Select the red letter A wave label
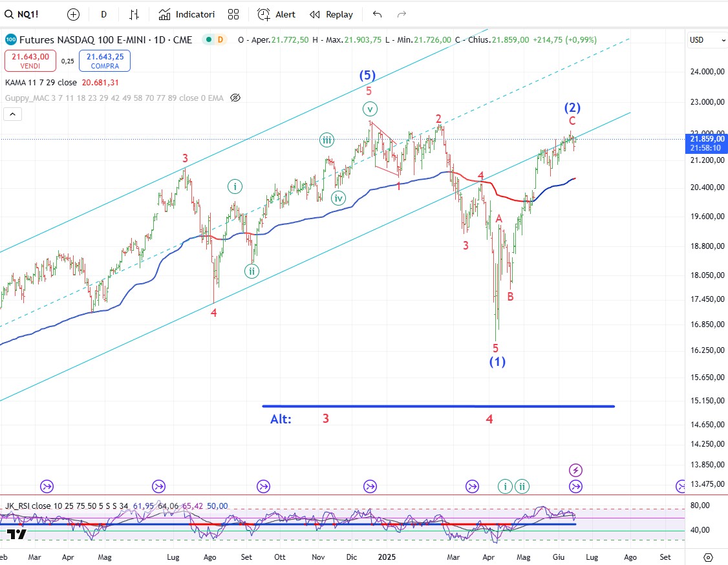Screen dimensions: 728x565 pos(498,219)
